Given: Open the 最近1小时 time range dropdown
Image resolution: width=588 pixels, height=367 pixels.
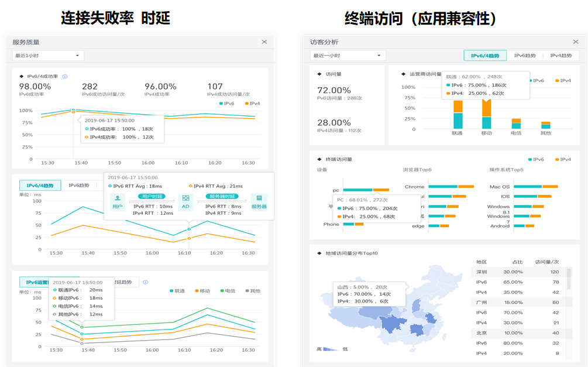Looking at the screenshot, I should point(47,56).
